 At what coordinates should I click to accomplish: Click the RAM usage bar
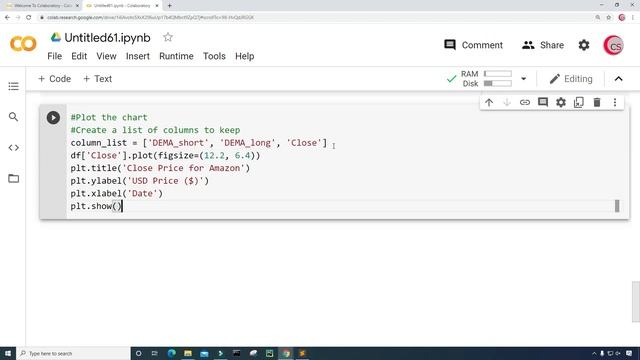pos(498,73)
